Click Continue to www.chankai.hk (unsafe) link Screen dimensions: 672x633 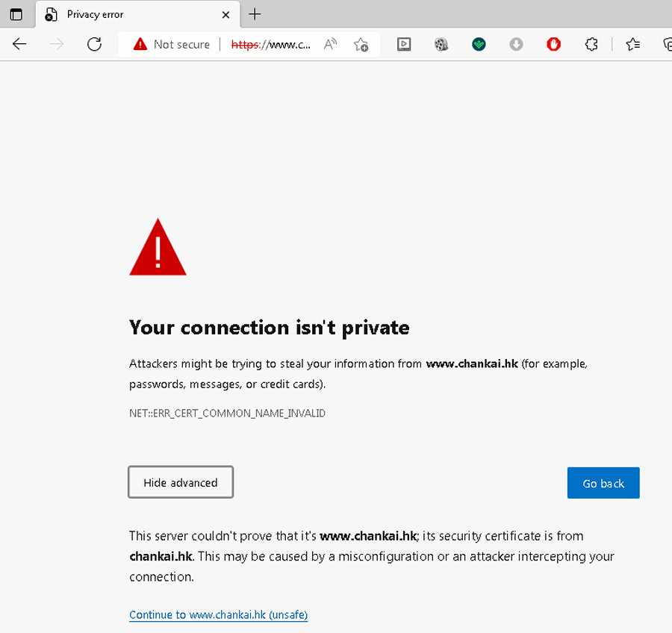coord(218,615)
